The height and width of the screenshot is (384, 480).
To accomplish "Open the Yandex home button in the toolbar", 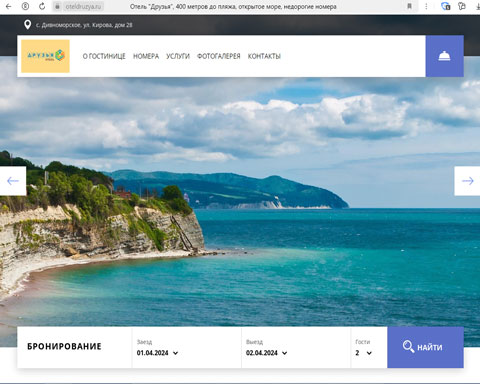I will [25, 6].
